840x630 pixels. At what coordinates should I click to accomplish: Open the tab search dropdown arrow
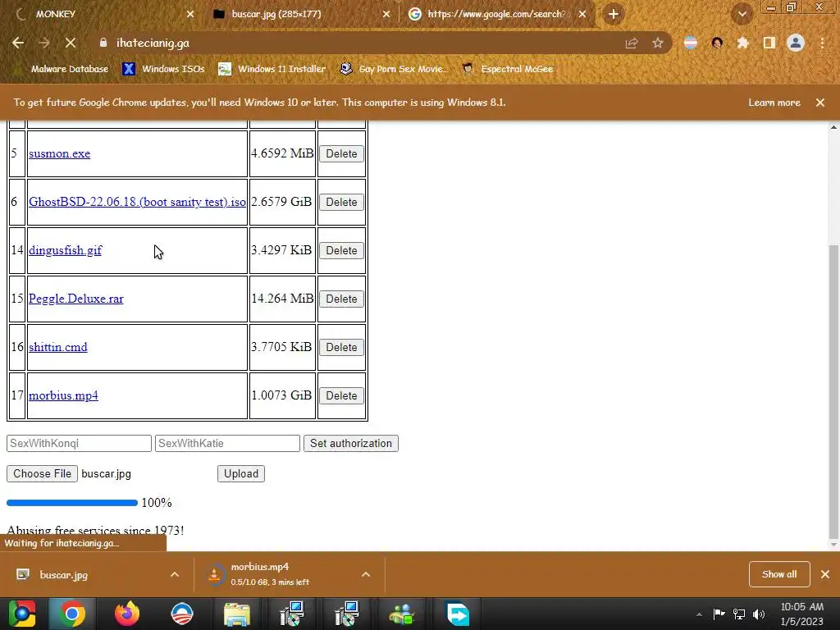[742, 15]
